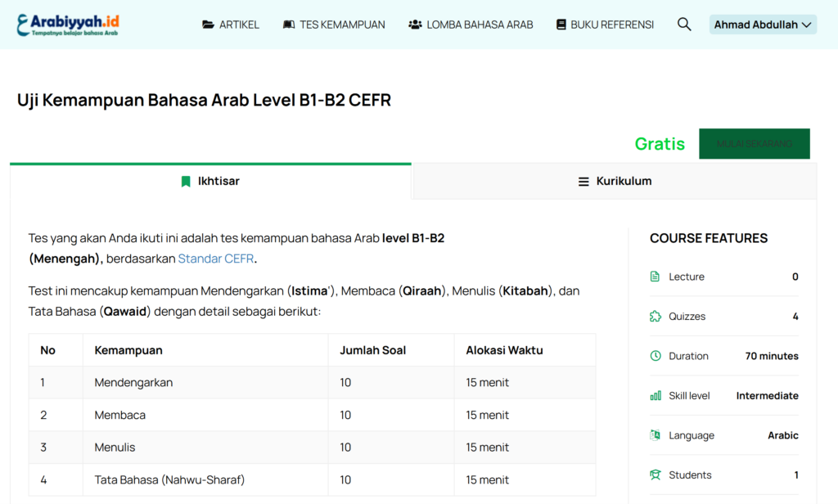Open the search magnifier icon
838x504 pixels.
684,25
